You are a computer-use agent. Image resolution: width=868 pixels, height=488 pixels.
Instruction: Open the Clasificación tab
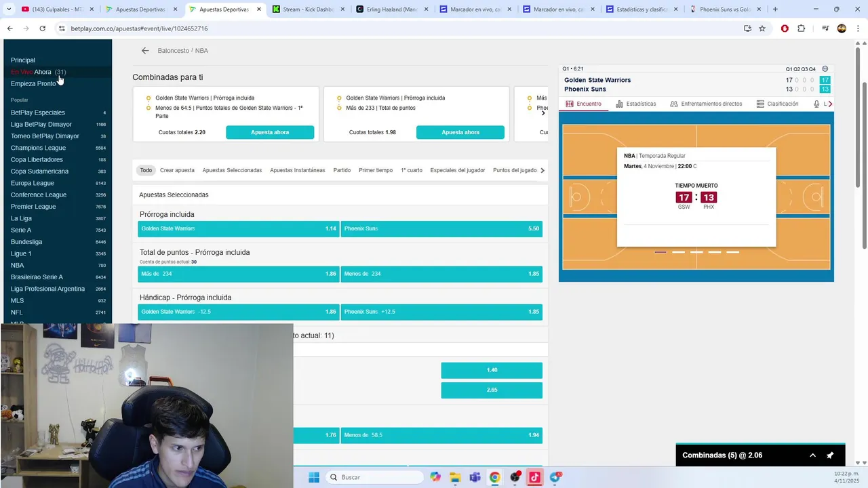[x=777, y=104]
